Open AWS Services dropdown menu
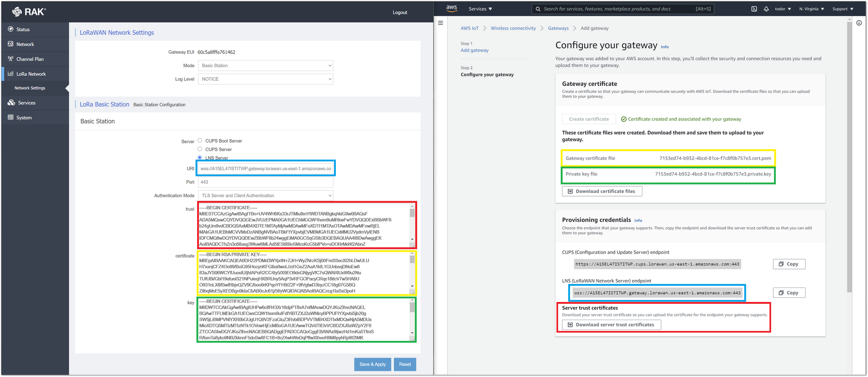Image resolution: width=868 pixels, height=377 pixels. tap(480, 9)
